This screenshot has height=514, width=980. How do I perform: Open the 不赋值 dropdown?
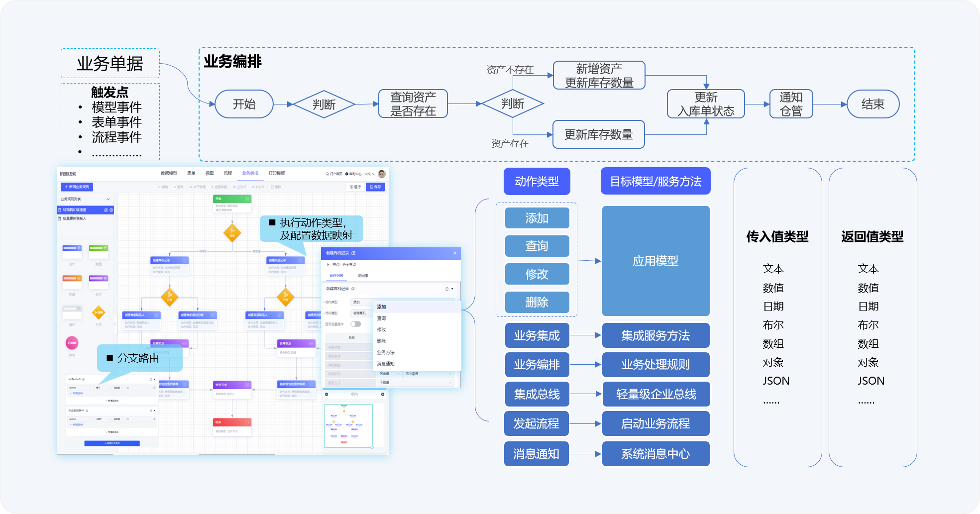click(415, 383)
